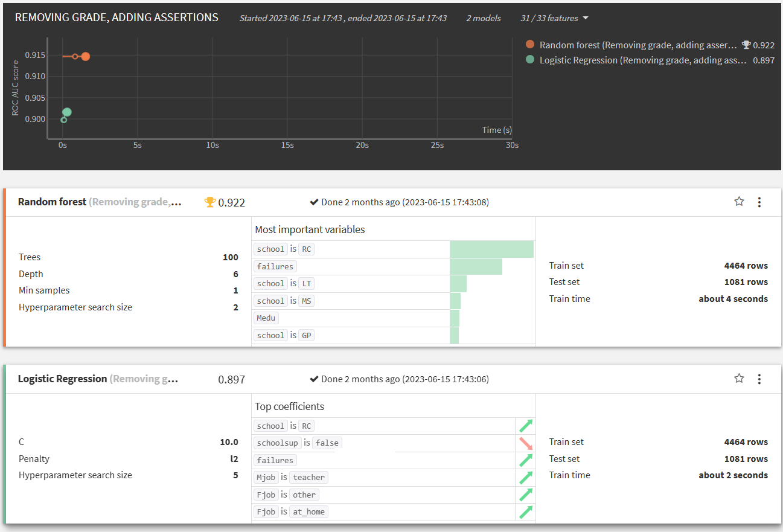Star the Random forest model

coord(739,202)
